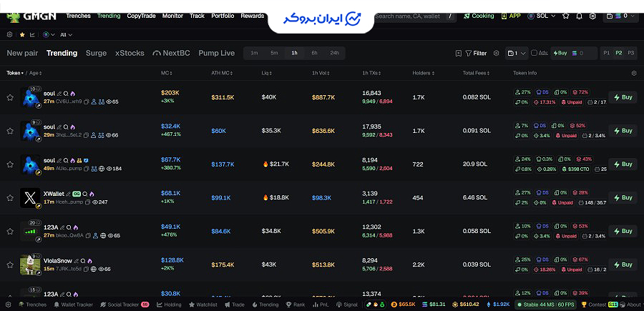This screenshot has height=311, width=644.
Task: Click the search name, CA, wallet field
Action: [415, 16]
